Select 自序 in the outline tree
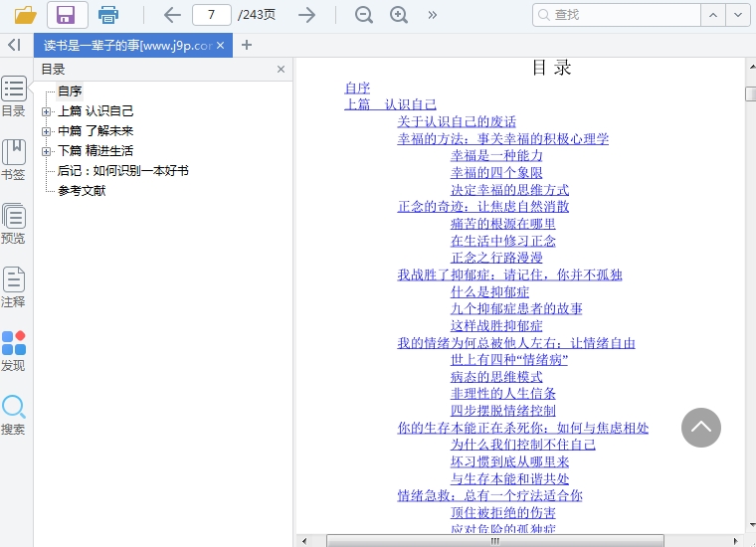This screenshot has width=756, height=547. pos(70,91)
